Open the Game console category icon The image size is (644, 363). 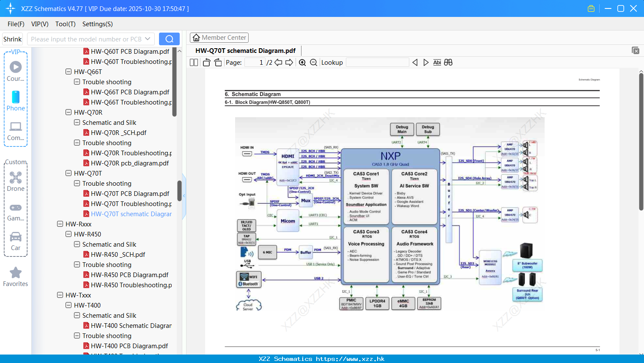pyautogui.click(x=16, y=212)
